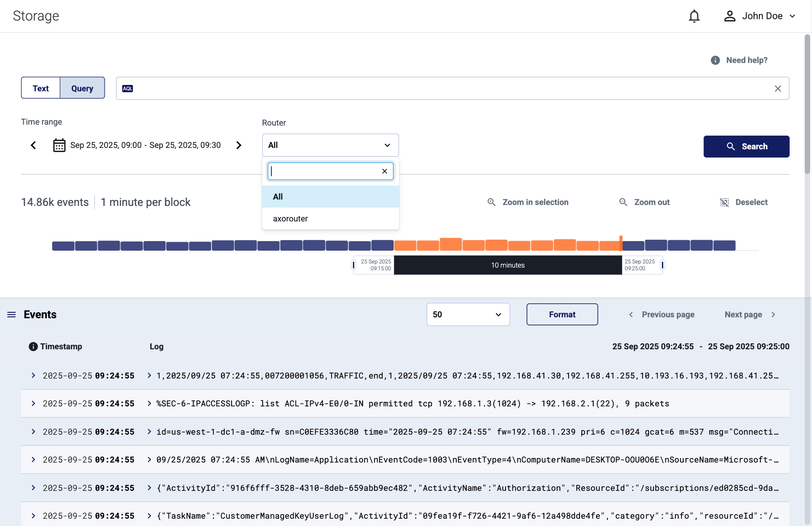This screenshot has height=526, width=812.
Task: Click the Format button
Action: pos(562,315)
